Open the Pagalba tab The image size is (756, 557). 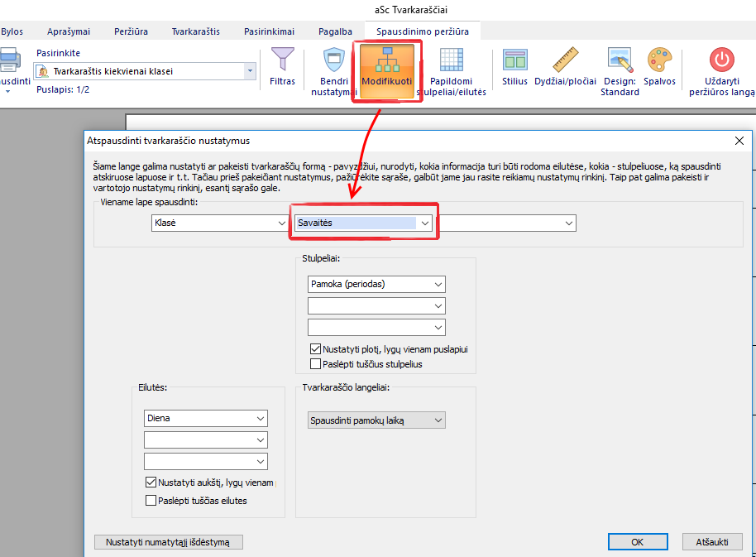pyautogui.click(x=335, y=31)
